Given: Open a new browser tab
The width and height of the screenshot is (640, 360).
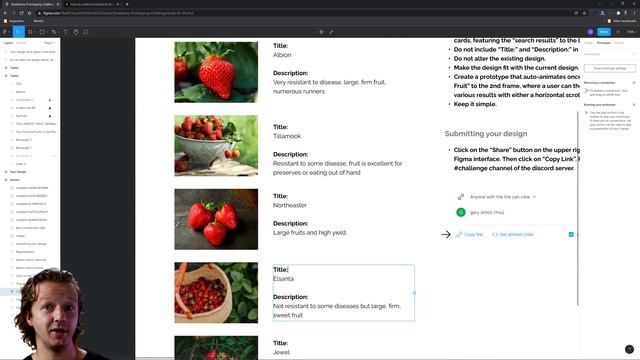Looking at the screenshot, I should coord(127,4).
